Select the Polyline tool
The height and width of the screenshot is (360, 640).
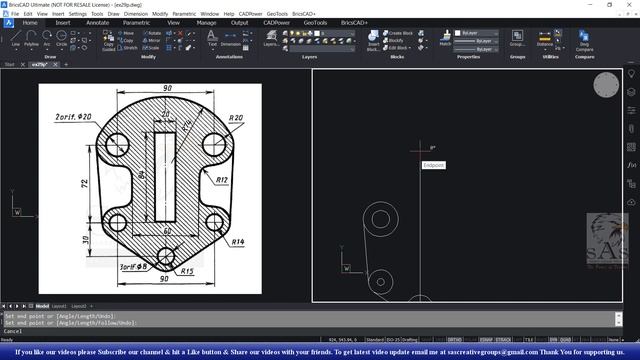pyautogui.click(x=31, y=38)
